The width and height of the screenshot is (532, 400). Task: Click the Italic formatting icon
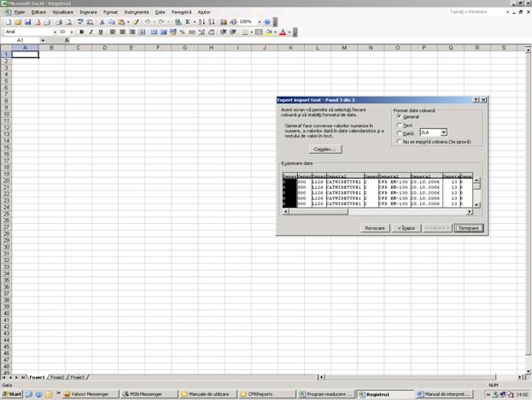click(91, 32)
